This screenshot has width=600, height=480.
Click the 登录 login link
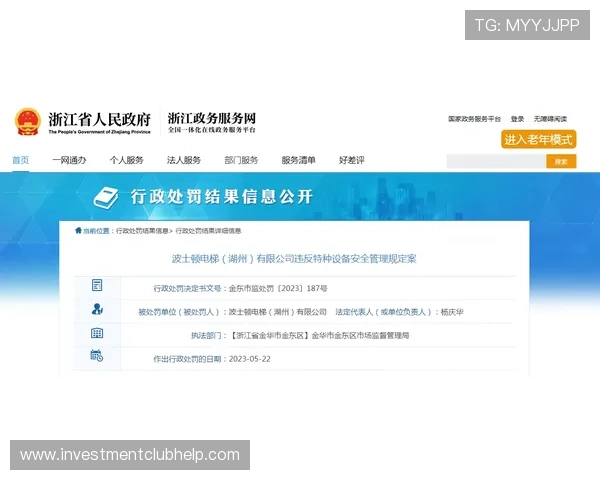pos(517,119)
